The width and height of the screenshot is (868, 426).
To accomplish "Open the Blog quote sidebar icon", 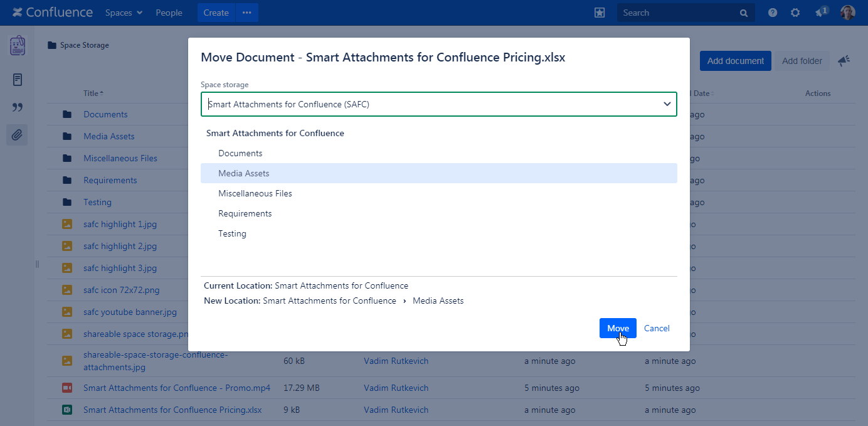I will (17, 107).
